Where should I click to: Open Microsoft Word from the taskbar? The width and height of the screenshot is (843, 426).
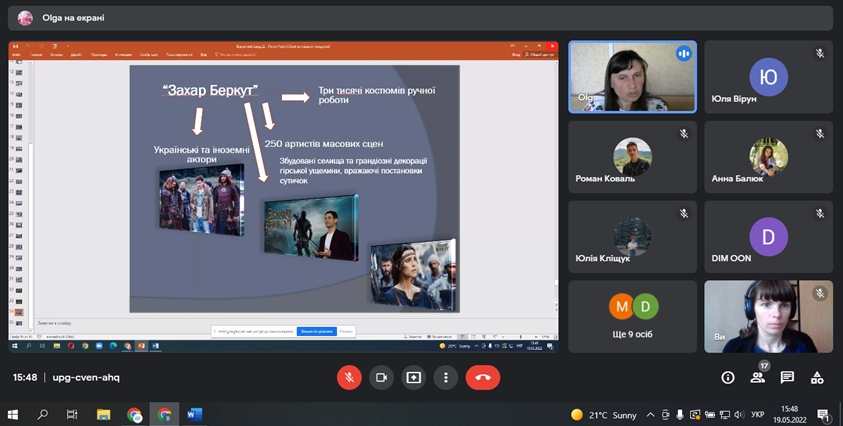(195, 414)
